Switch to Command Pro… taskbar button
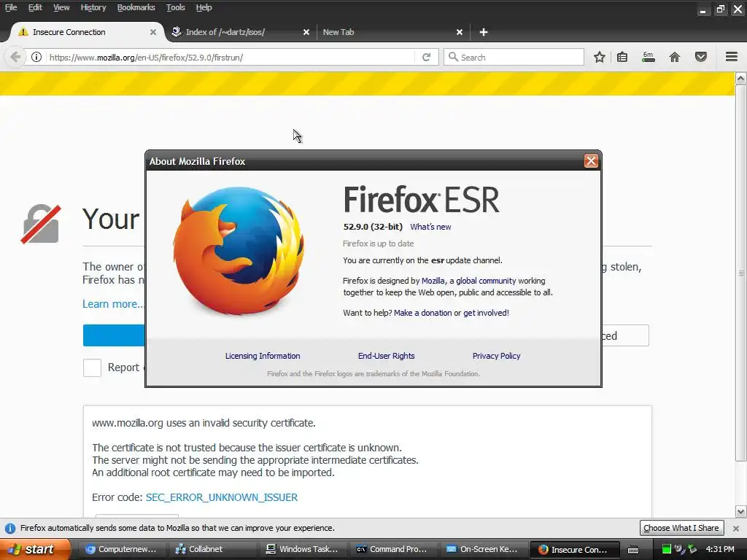The width and height of the screenshot is (747, 560). click(x=393, y=549)
